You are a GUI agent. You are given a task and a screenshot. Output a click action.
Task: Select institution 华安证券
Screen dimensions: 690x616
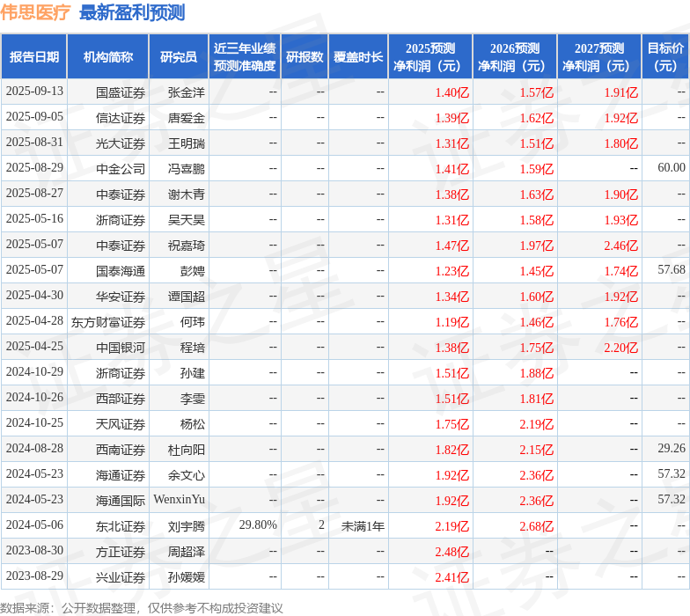pyautogui.click(x=121, y=297)
